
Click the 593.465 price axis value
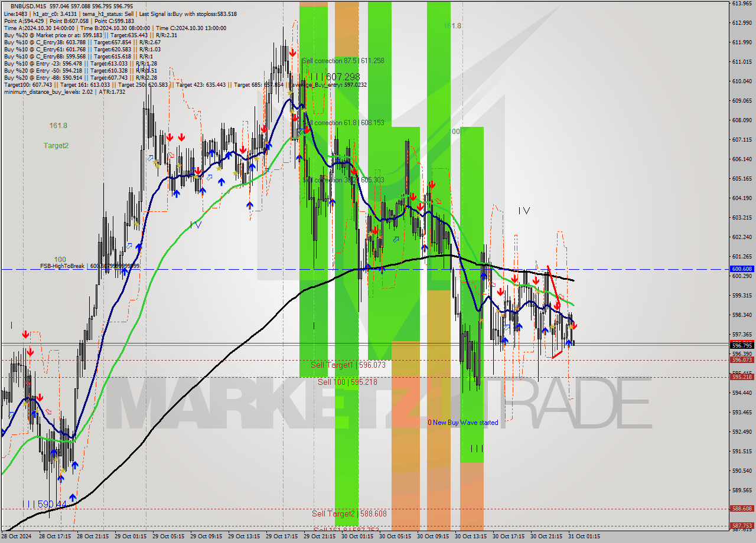[742, 412]
